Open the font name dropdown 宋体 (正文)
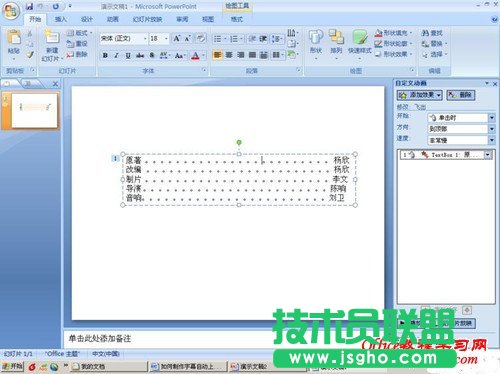 click(x=145, y=39)
